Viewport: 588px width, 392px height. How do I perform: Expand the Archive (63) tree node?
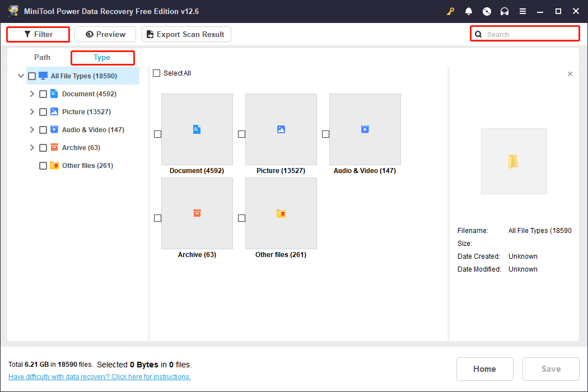click(32, 147)
